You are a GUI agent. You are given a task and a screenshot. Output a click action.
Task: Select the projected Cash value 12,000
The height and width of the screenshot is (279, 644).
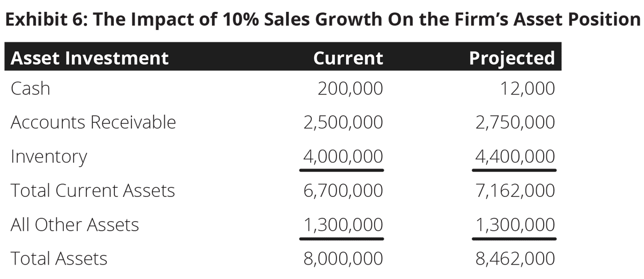pyautogui.click(x=526, y=88)
